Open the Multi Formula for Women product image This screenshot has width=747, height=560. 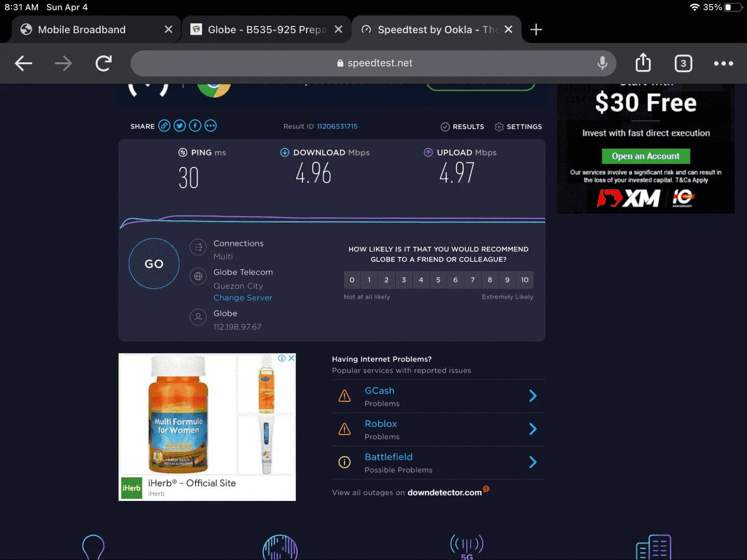point(178,415)
